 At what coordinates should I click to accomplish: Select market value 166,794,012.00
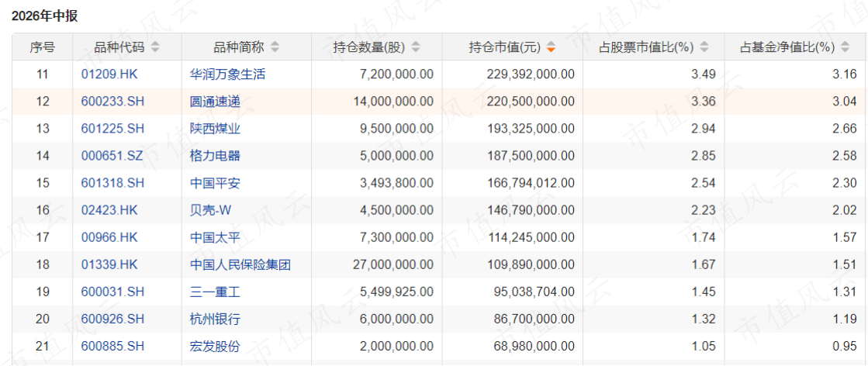pos(531,183)
